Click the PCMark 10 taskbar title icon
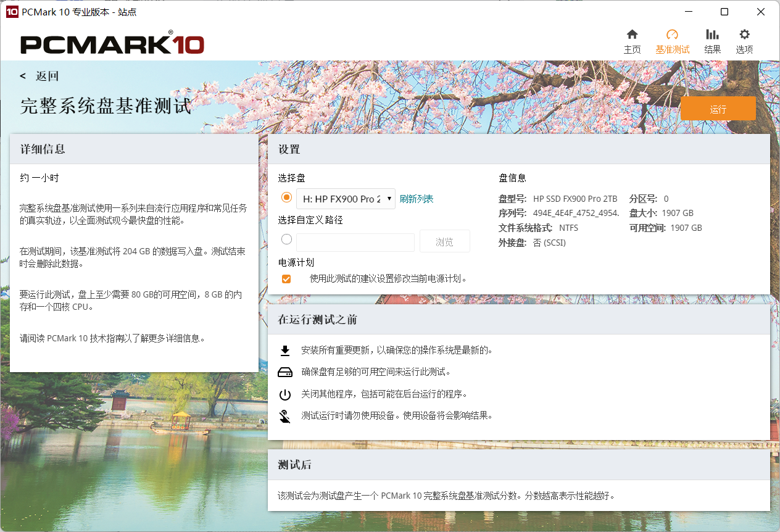780x532 pixels. (11, 12)
